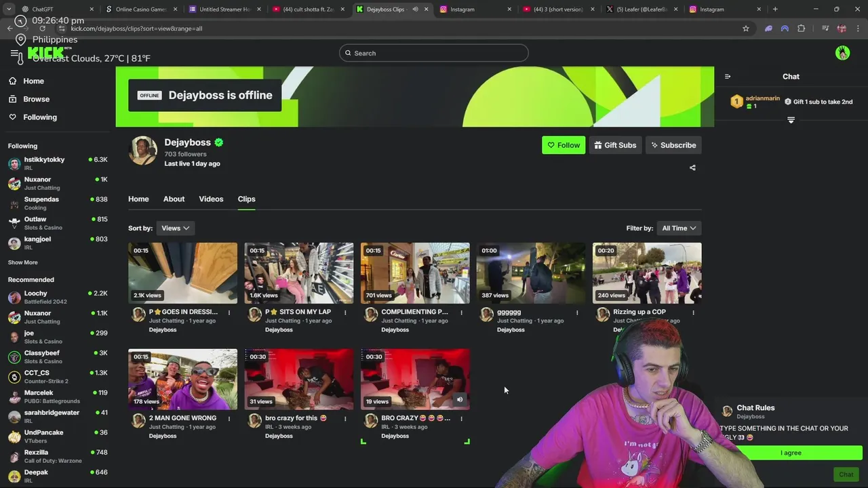Click the Subscribe button
Viewport: 868px width, 488px height.
click(x=673, y=145)
